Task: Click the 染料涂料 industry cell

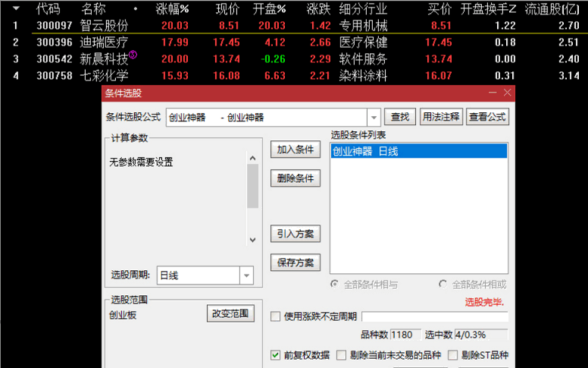Action: 363,75
